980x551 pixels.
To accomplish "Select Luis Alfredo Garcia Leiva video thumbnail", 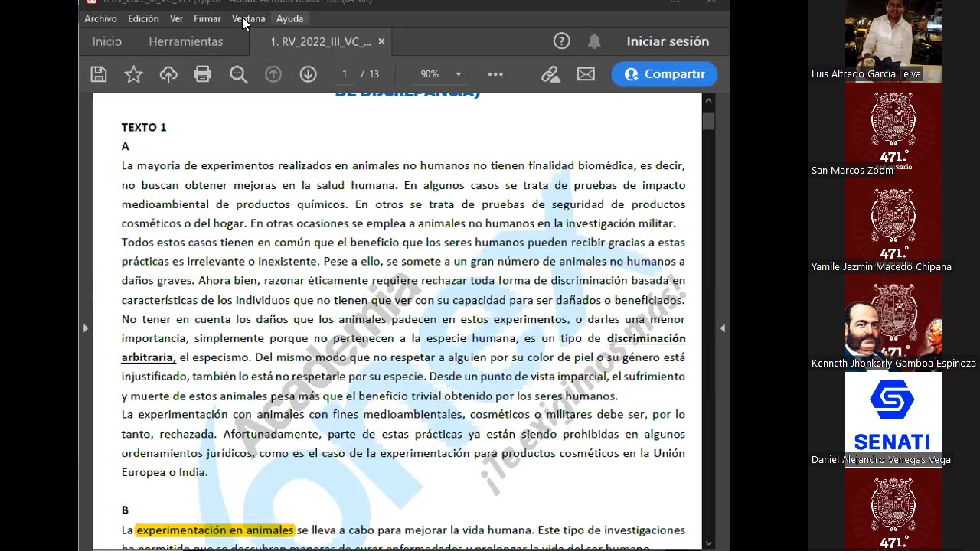I will tap(893, 41).
